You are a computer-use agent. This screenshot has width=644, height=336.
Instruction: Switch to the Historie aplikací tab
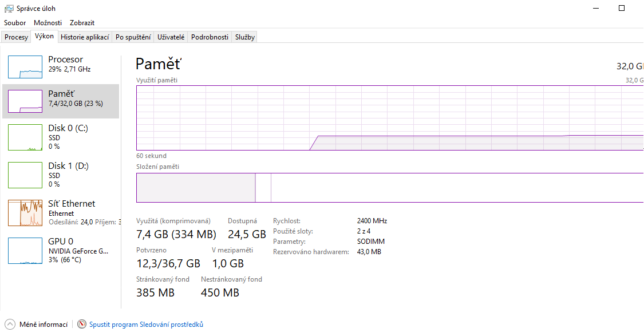(85, 37)
